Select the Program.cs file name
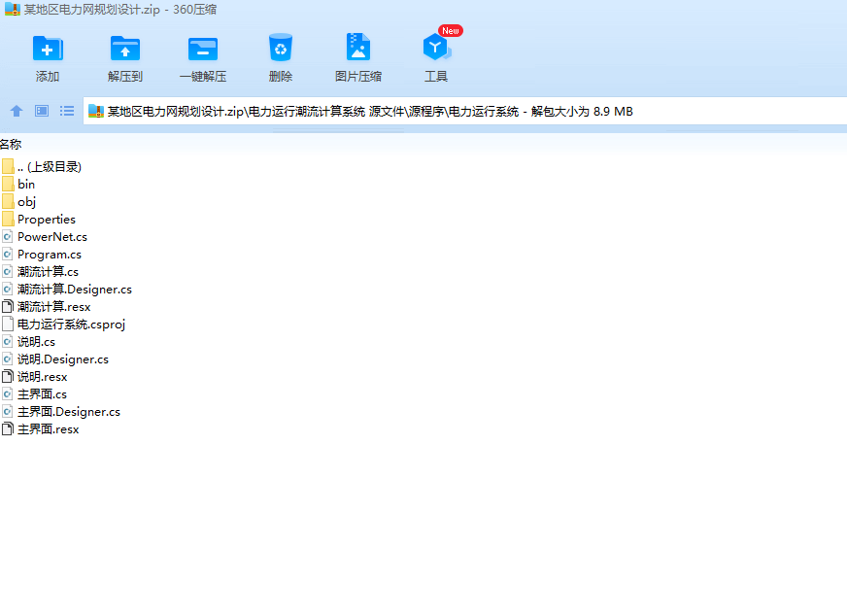The height and width of the screenshot is (616, 847). pos(50,255)
